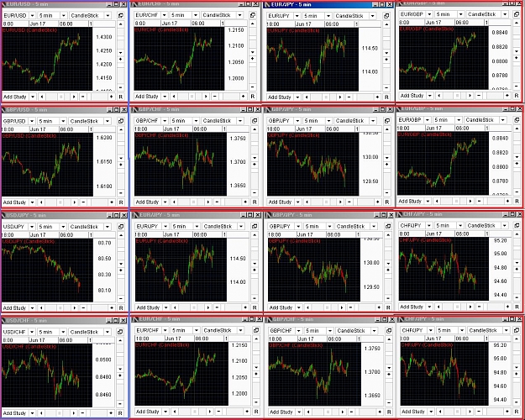Click the price scale up arrow in EUR/USD chart
Image resolution: width=525 pixels, height=420 pixels.
coord(120,24)
